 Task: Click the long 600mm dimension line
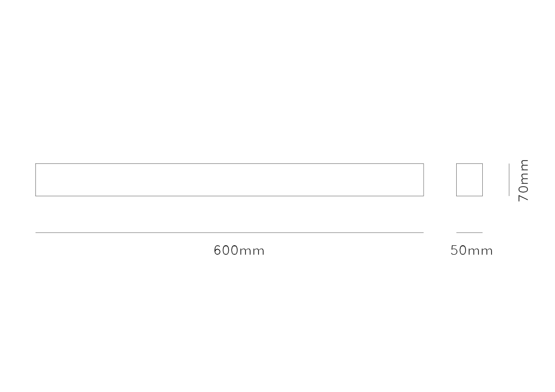point(229,232)
